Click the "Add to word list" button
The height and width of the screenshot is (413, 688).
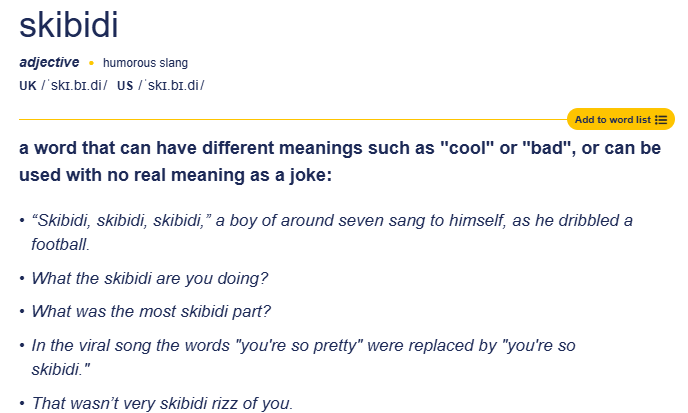click(x=612, y=120)
